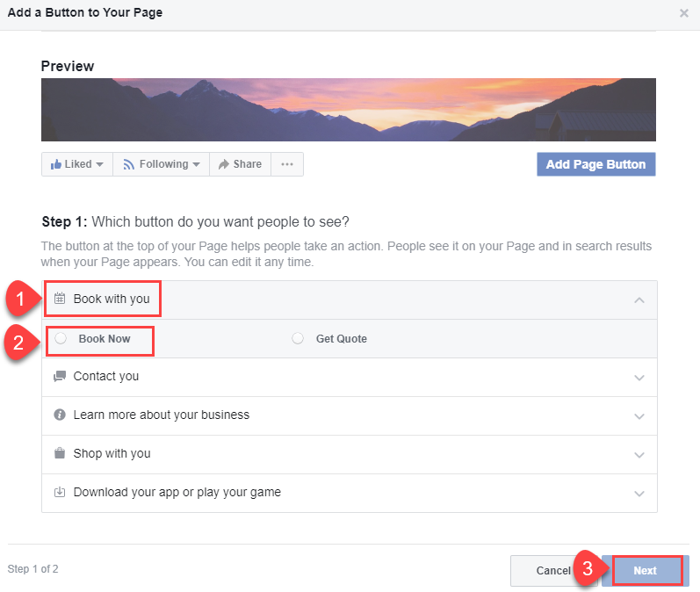
Task: Select the Get Quote radio button
Action: click(x=298, y=338)
